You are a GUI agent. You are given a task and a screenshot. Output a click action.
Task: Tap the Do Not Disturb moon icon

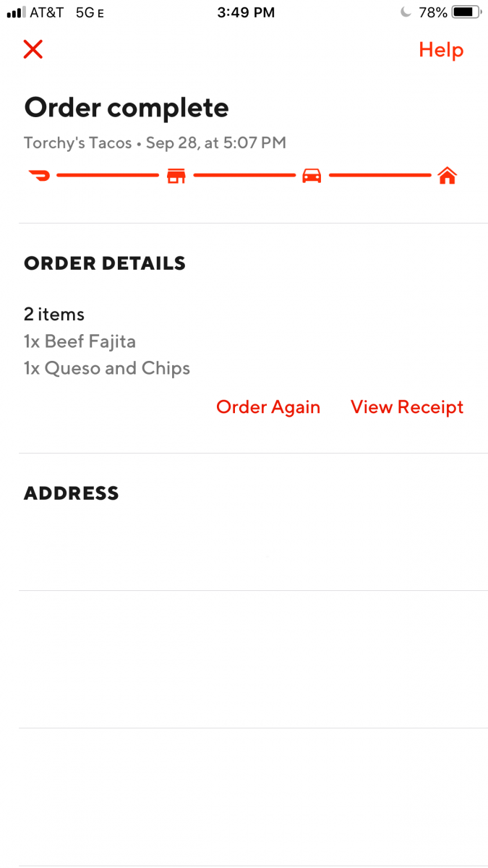406,12
